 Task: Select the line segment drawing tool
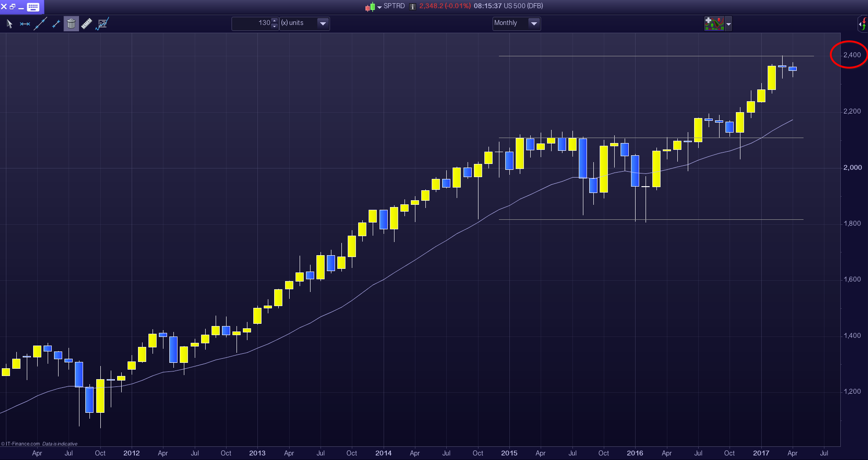point(56,24)
